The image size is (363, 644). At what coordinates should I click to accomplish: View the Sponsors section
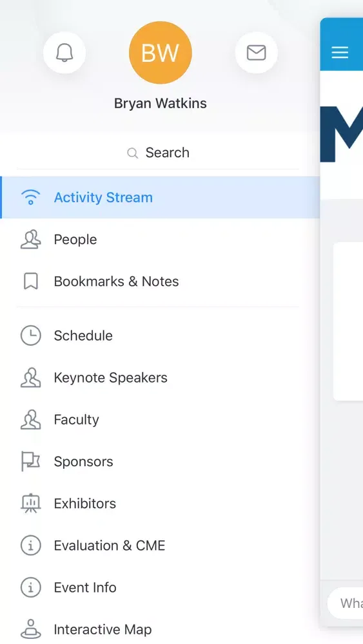[161, 461]
